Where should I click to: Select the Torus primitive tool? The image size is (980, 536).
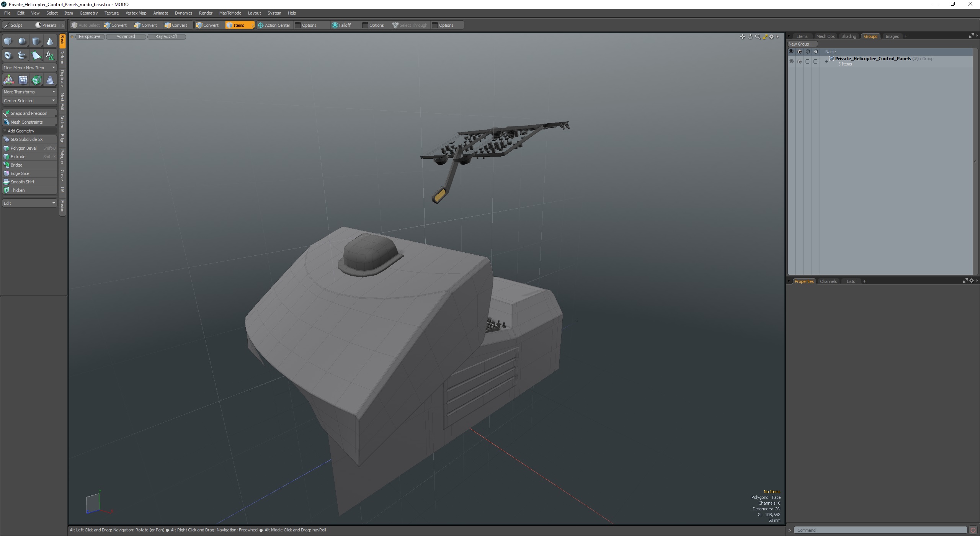[x=8, y=56]
